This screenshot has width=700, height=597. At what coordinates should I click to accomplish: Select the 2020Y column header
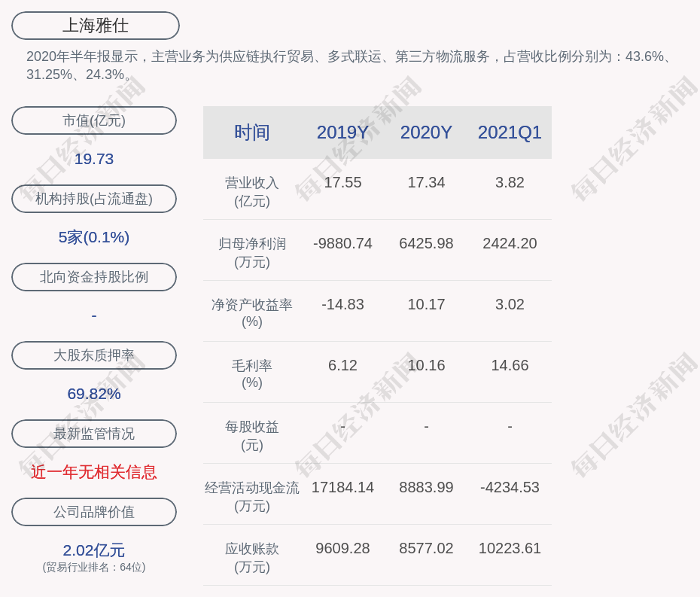tap(426, 132)
